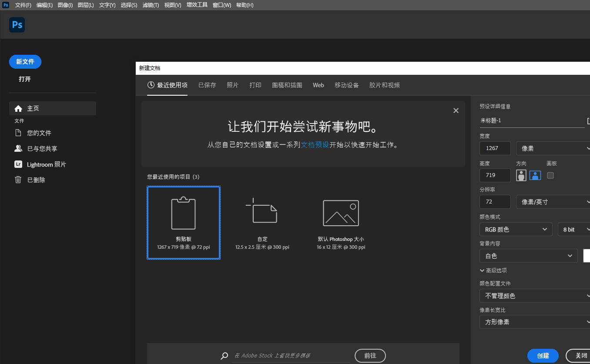Image resolution: width=590 pixels, height=364 pixels.
Task: Toggle the 画板 checkbox
Action: pyautogui.click(x=550, y=175)
